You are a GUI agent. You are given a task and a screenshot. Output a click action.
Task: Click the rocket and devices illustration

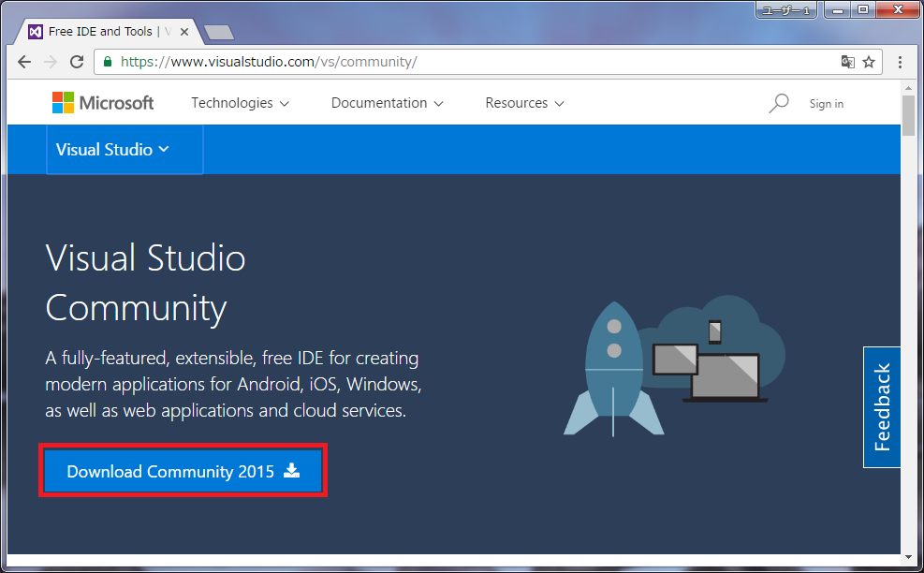click(x=674, y=367)
